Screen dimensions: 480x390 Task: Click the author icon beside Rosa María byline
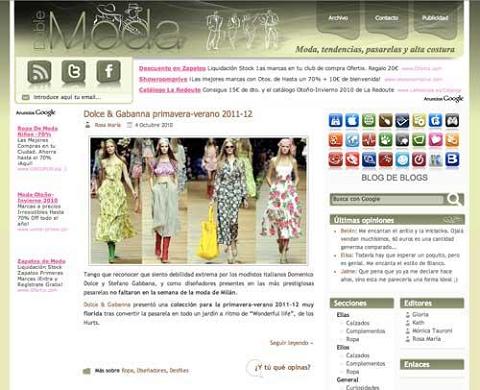[88, 125]
